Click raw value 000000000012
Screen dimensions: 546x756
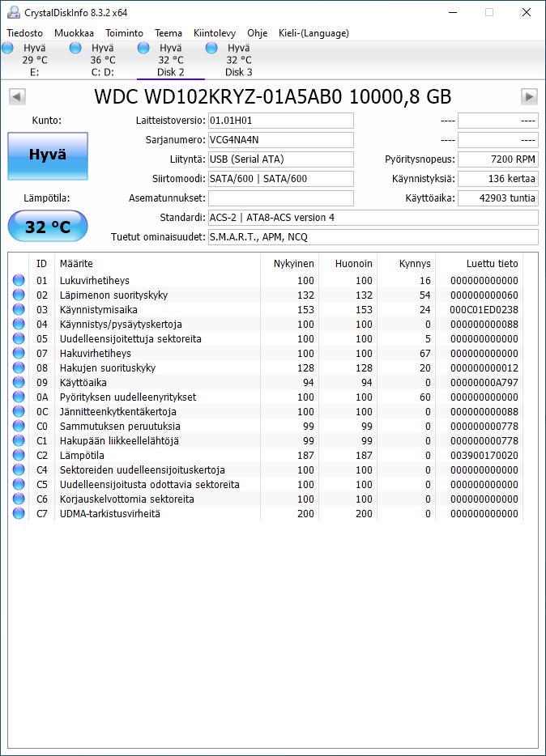tap(484, 367)
